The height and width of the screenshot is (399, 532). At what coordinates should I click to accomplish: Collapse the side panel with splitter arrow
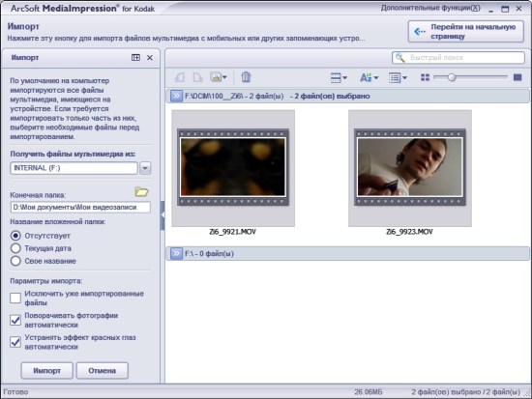tap(163, 214)
